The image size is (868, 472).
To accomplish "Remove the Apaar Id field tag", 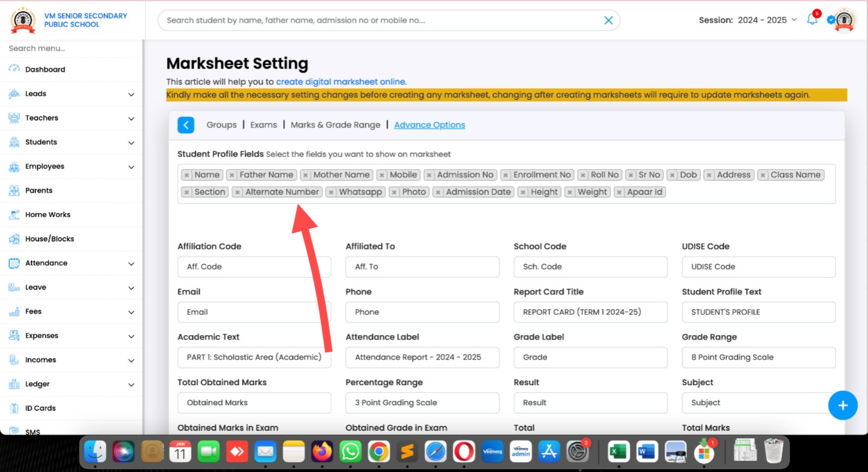I will click(x=619, y=192).
